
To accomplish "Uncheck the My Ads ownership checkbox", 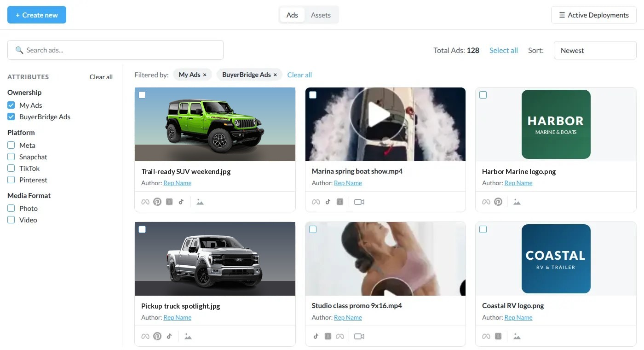I will 11,105.
